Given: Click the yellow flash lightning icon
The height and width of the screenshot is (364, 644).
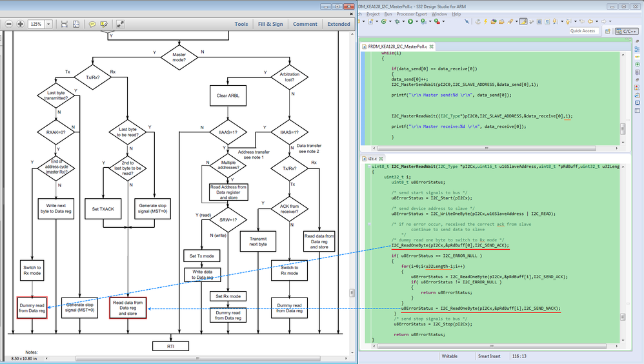Looking at the screenshot, I should point(485,21).
